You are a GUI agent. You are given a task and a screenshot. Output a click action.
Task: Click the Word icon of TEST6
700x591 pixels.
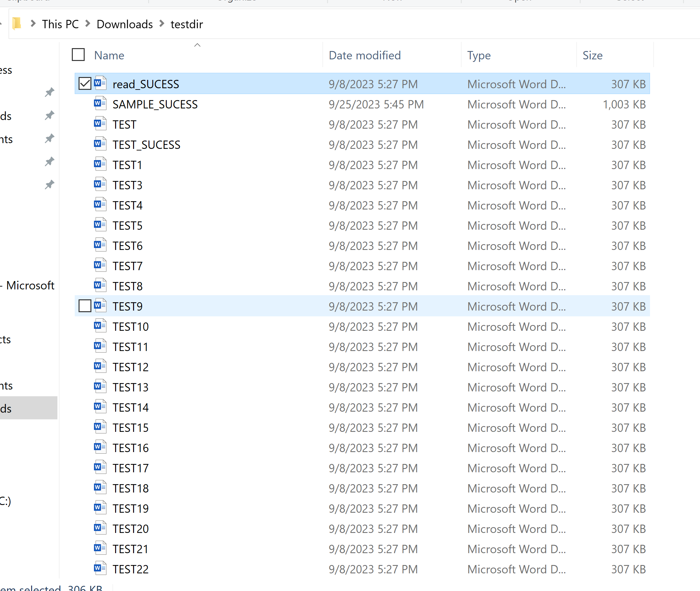100,245
